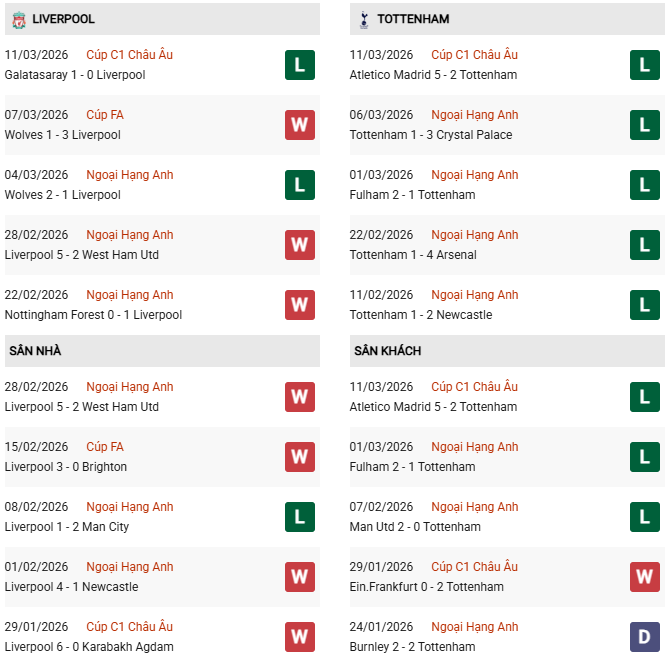Open Ngoại Hạng Anh link for Fulham 2 - 1 Tottenham under TOTTENHAM
Screen dimensions: 666x663
pyautogui.click(x=475, y=175)
